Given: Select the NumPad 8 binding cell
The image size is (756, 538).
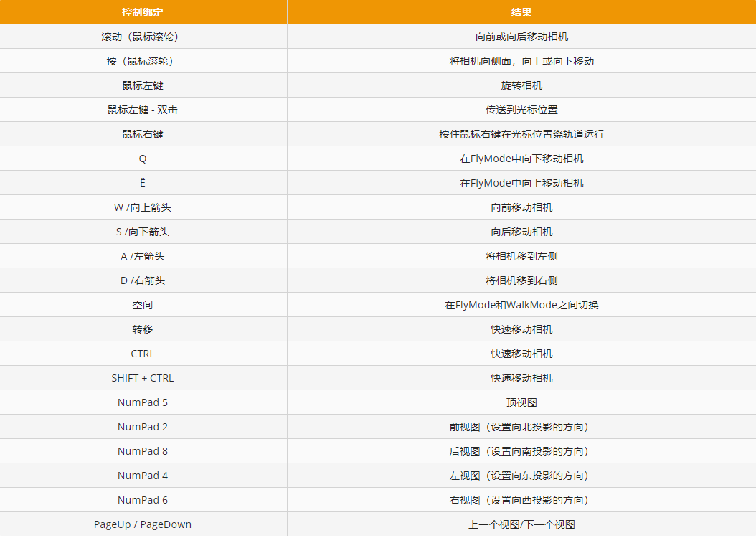Looking at the screenshot, I should pos(143,451).
